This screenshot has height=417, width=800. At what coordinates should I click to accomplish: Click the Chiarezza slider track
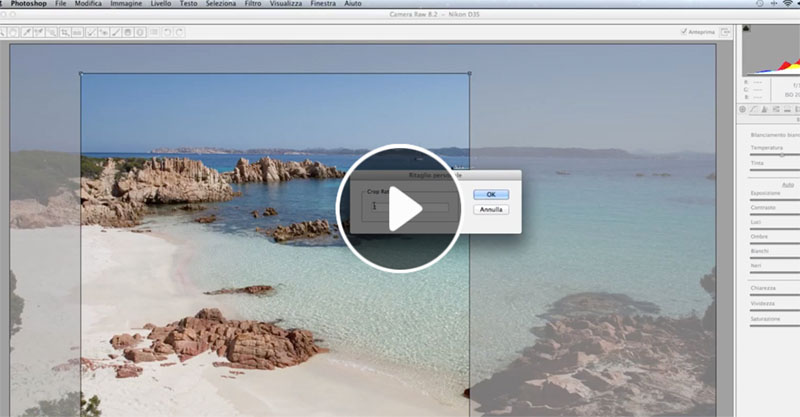pos(775,295)
